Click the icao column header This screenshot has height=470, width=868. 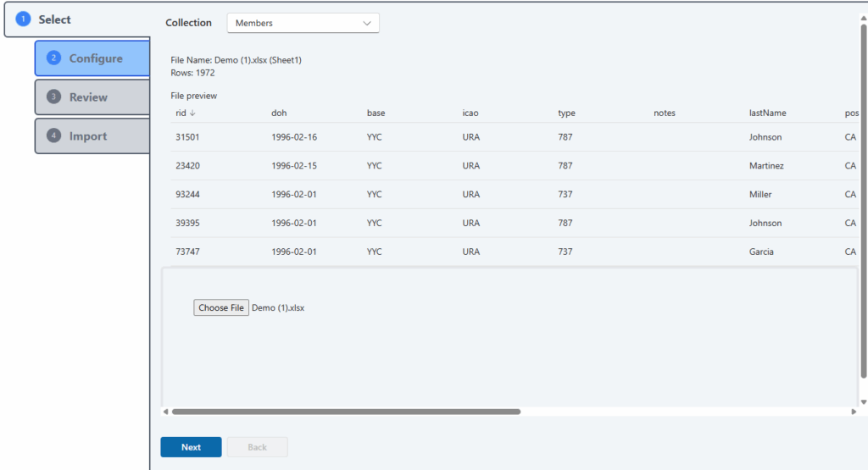[470, 113]
